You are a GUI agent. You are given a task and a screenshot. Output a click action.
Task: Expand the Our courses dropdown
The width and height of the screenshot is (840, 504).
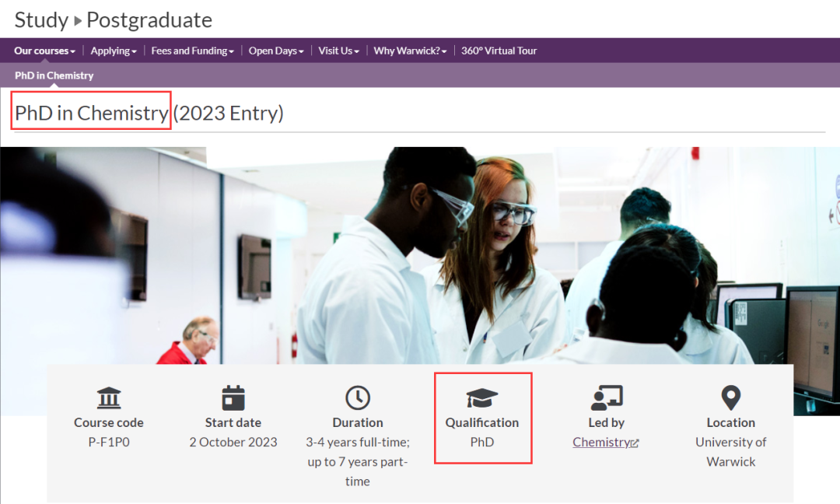44,51
